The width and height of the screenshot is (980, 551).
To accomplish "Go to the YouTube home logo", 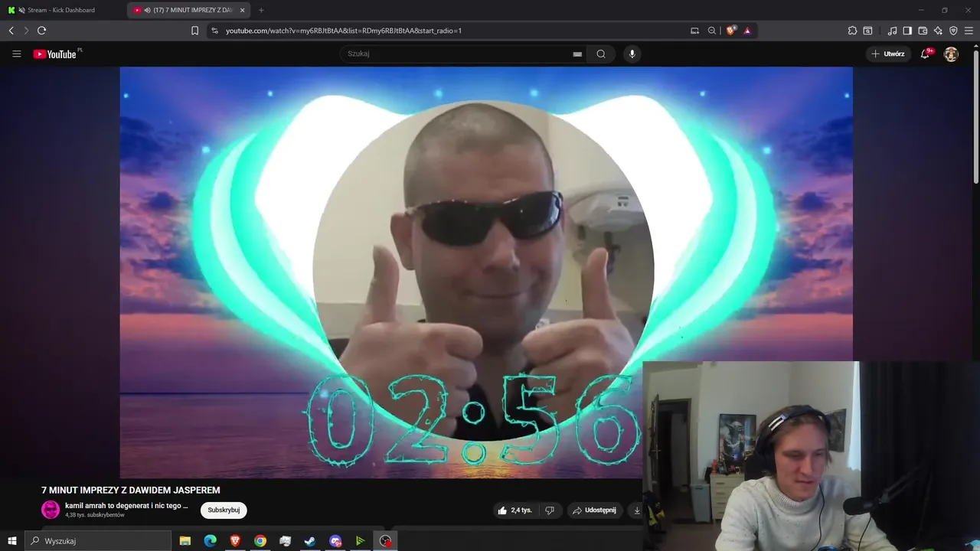I will click(55, 54).
